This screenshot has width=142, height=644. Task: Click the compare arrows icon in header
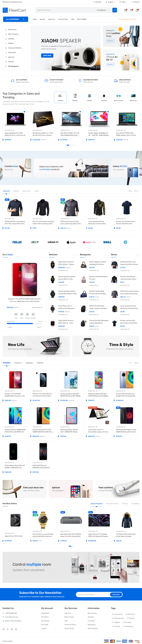tap(125, 10)
